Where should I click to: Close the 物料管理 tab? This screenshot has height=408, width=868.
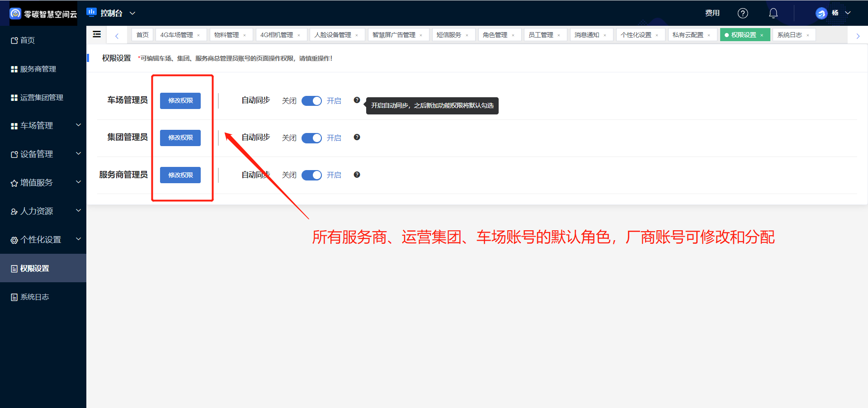[245, 35]
